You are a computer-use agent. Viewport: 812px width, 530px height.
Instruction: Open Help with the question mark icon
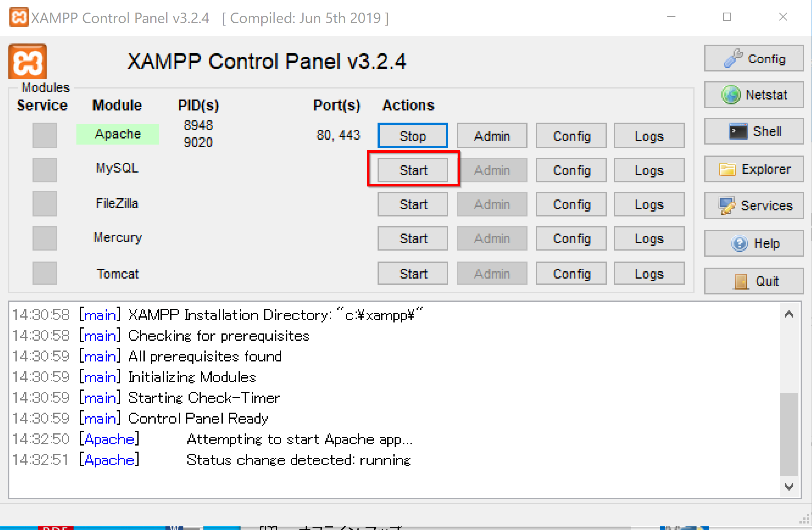[x=754, y=243]
